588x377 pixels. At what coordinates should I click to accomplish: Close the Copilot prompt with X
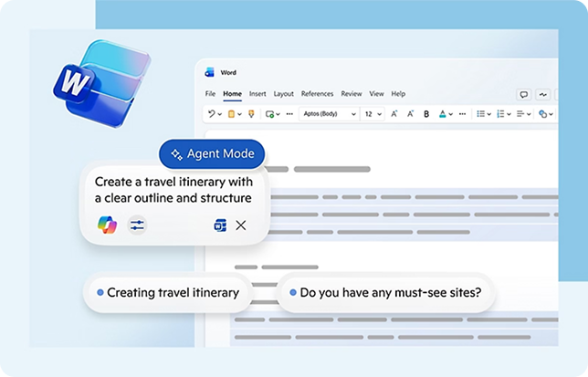click(241, 225)
